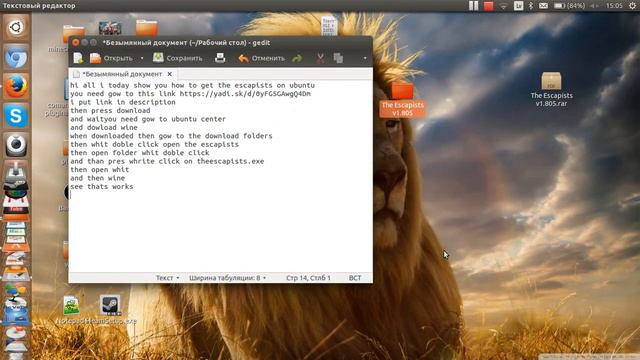Viewport: 640px width, 360px height.
Task: Click the line "see thats works"
Action: (102, 187)
